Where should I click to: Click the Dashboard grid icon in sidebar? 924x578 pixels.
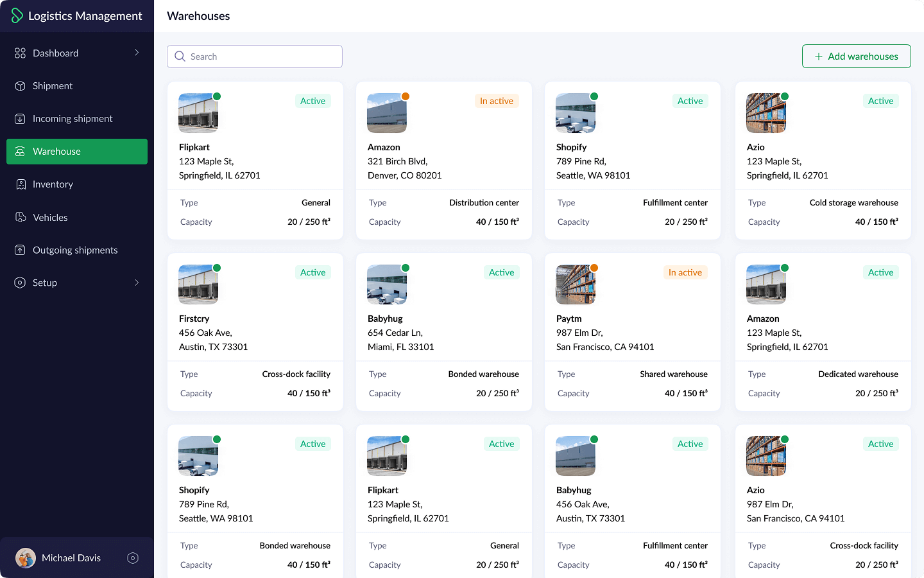point(21,53)
